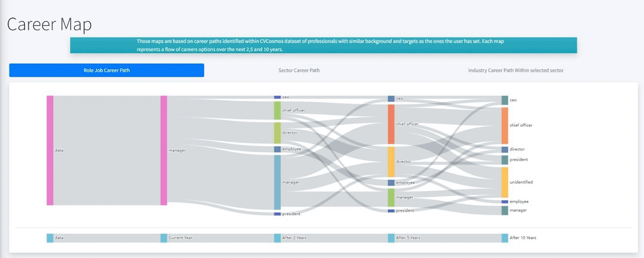Click the pink data node bar
Image resolution: width=644 pixels, height=258 pixels.
(50, 150)
